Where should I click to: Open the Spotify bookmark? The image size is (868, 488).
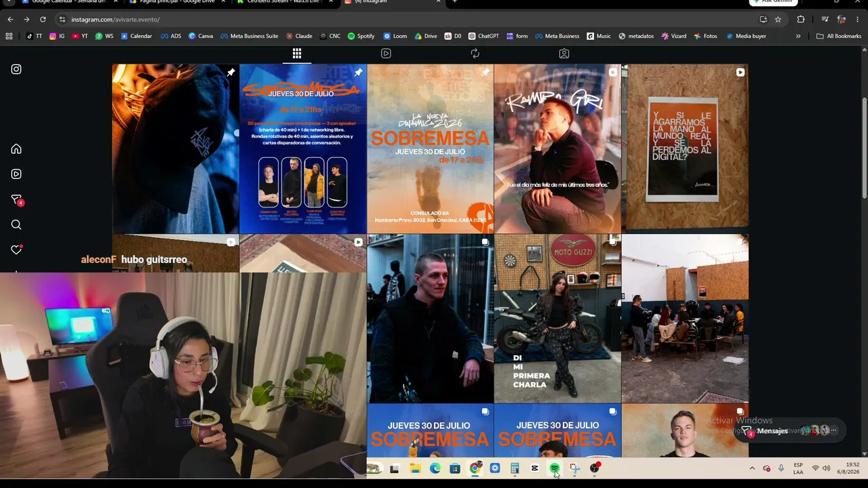(361, 36)
